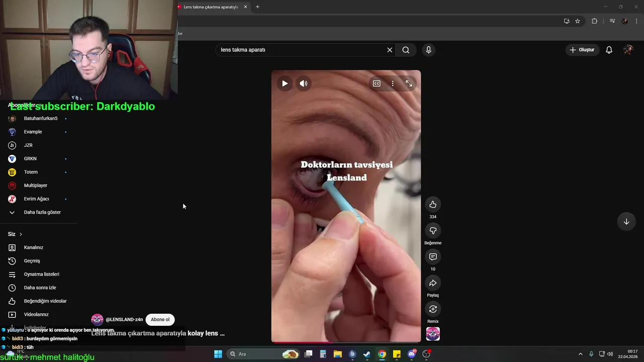Screen dimensions: 644x362
Task: Close the 'Lens takma çıkartma' browser tab
Action: point(246,7)
